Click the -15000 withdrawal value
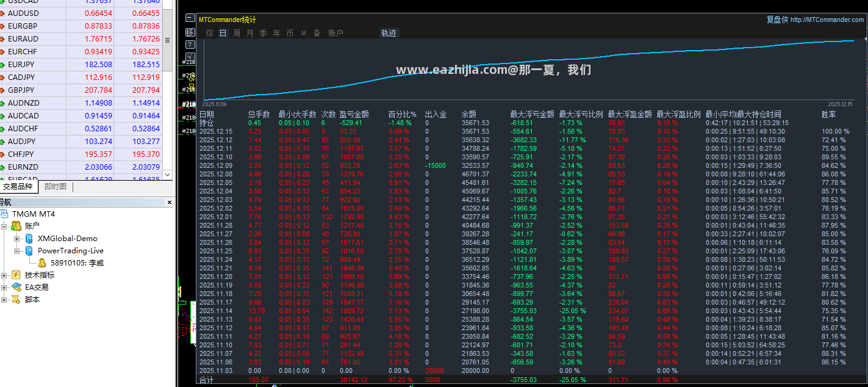 coord(436,165)
